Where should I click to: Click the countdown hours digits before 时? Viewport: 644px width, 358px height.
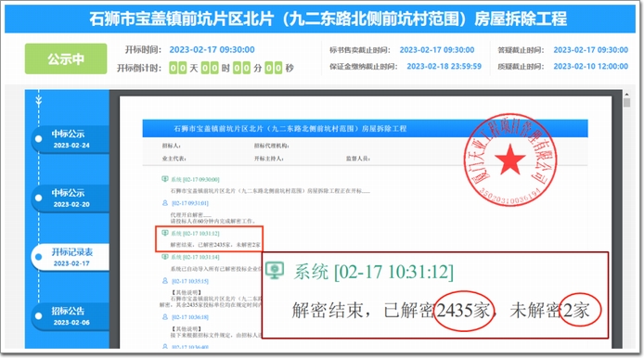[x=210, y=68]
